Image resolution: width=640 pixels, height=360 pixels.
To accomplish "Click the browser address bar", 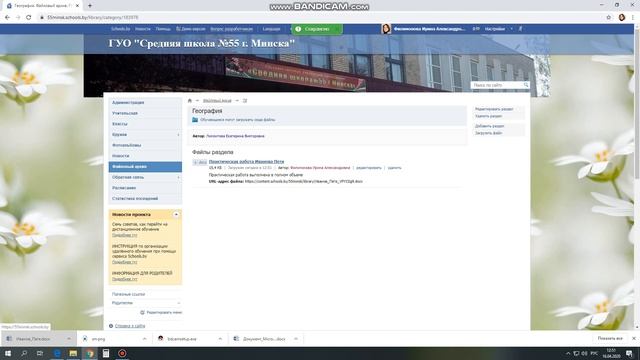I will pyautogui.click(x=318, y=18).
